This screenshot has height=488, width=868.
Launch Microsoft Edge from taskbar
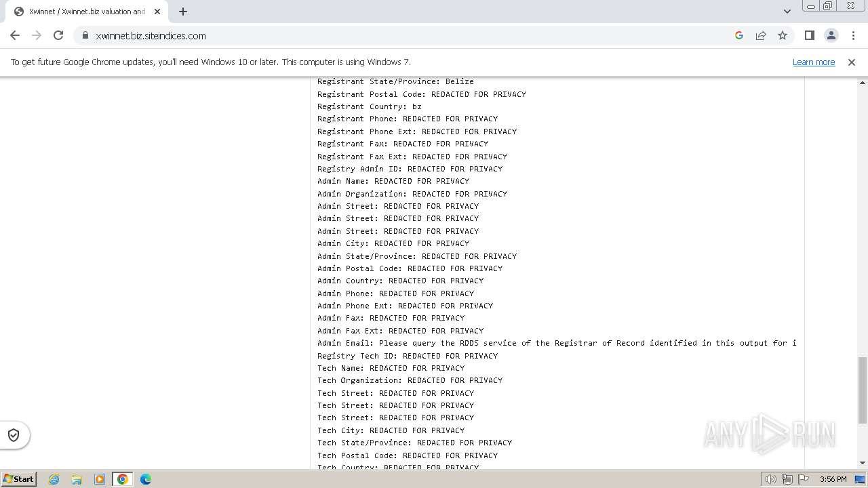(x=146, y=479)
